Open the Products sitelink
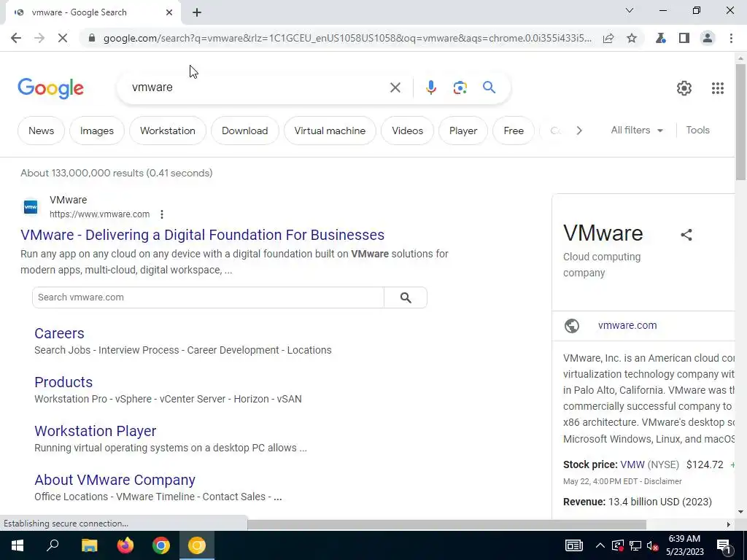This screenshot has height=560, width=747. click(63, 382)
